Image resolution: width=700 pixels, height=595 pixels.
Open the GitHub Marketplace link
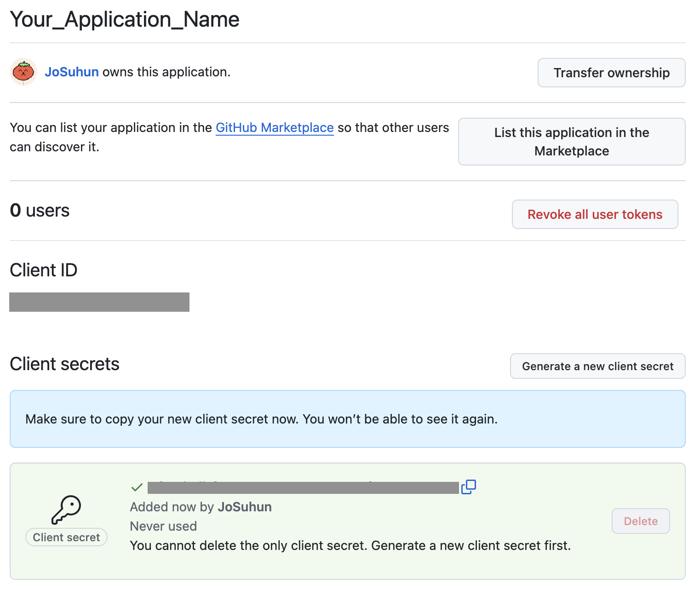click(275, 127)
